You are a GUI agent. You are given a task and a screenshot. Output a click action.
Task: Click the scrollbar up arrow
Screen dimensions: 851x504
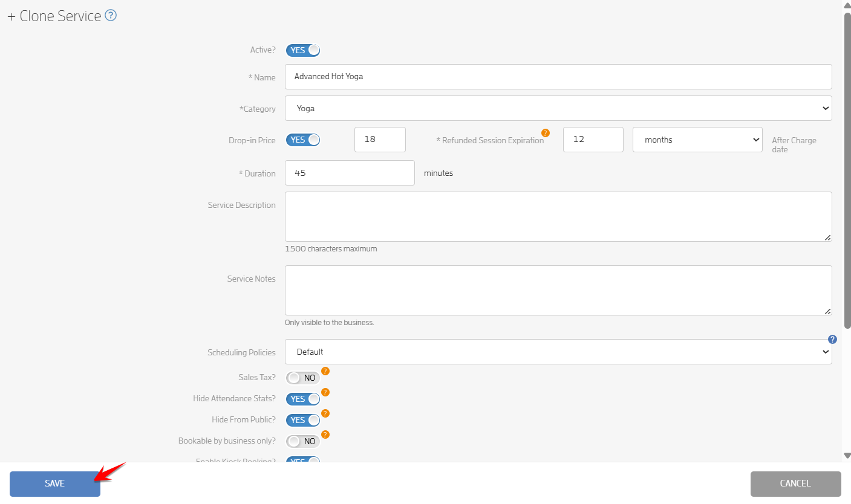[x=847, y=5]
